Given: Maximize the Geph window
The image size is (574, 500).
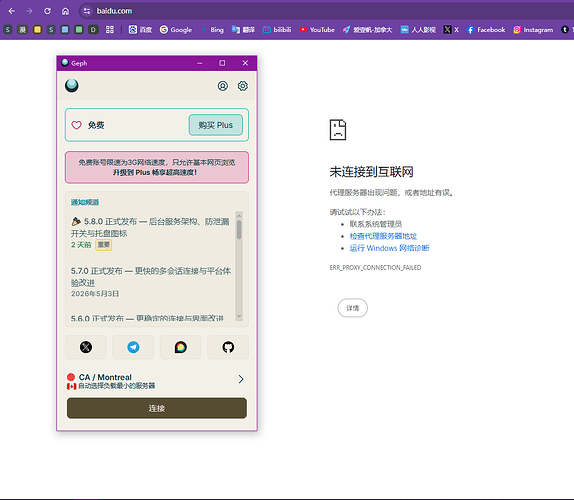Looking at the screenshot, I should (222, 63).
